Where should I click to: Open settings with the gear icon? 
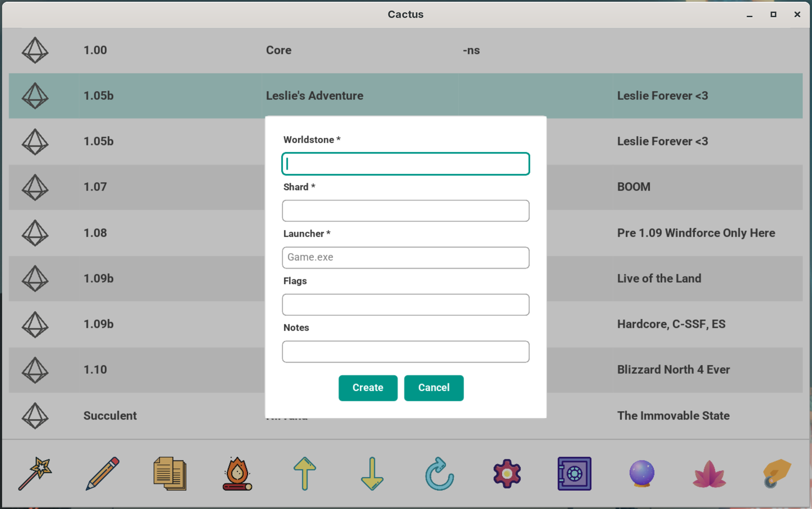click(x=507, y=473)
